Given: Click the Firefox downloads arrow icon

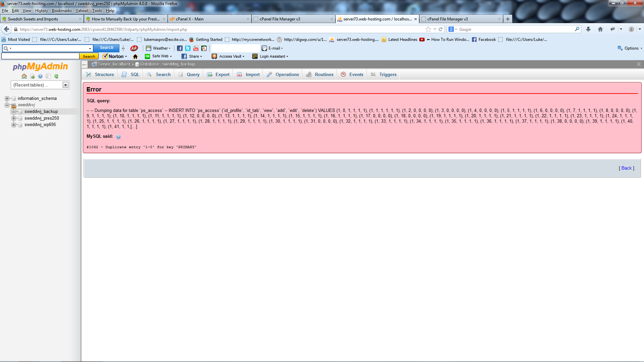Looking at the screenshot, I should tap(588, 29).
